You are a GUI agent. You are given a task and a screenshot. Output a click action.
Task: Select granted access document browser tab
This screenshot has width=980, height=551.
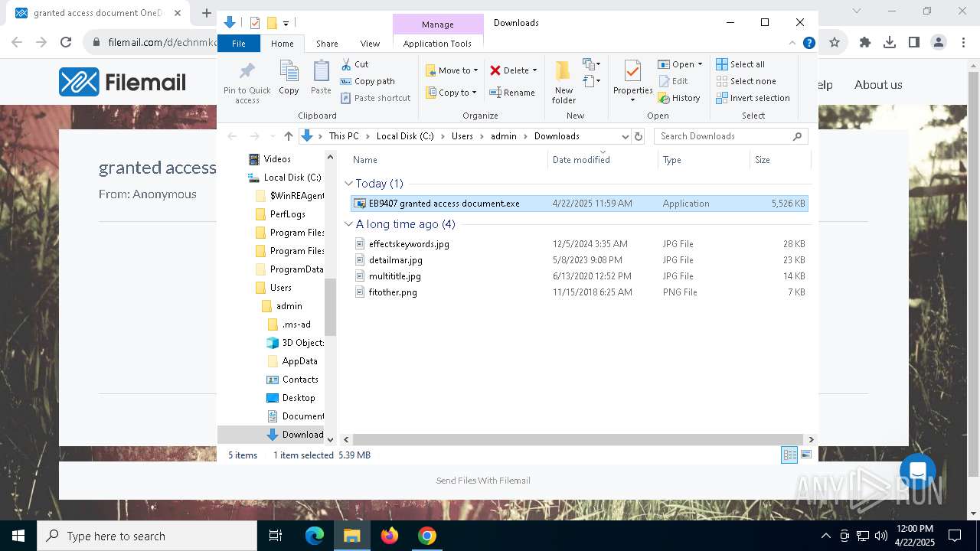[x=98, y=13]
